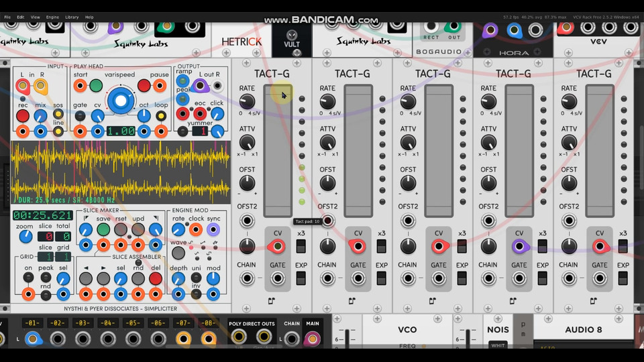
Task: Click the green OUT jack on Bogaudio module
Action: tap(453, 27)
